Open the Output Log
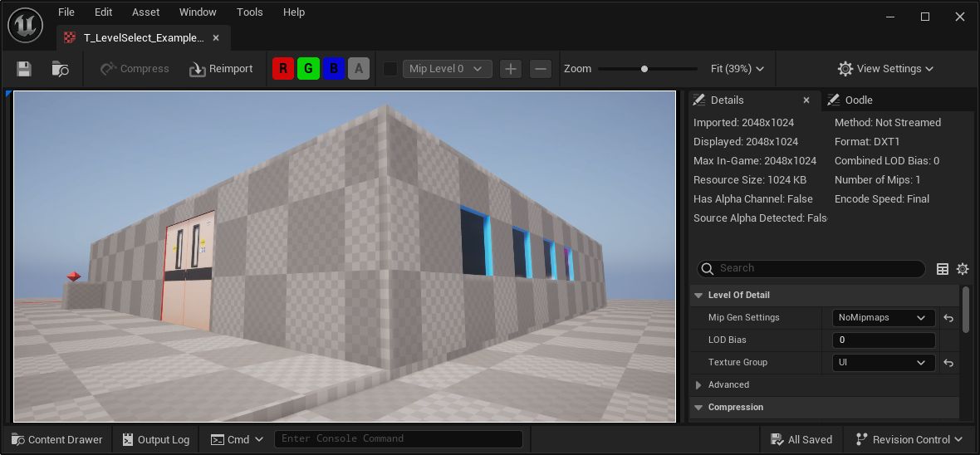 [156, 439]
